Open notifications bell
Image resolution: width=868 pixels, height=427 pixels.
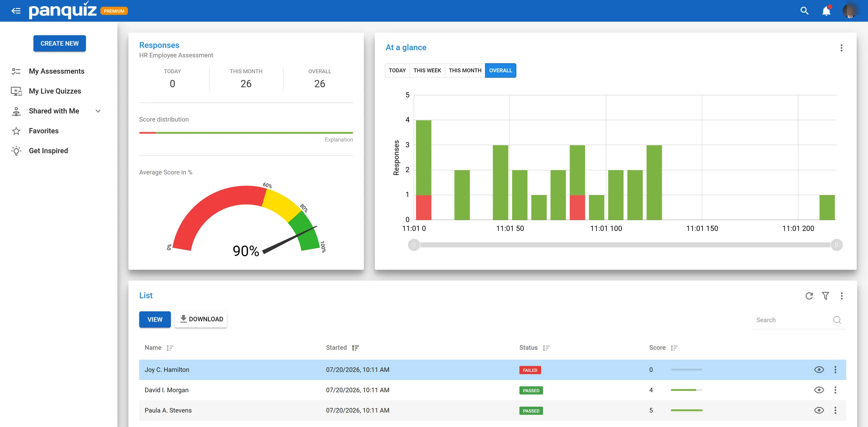tap(826, 11)
